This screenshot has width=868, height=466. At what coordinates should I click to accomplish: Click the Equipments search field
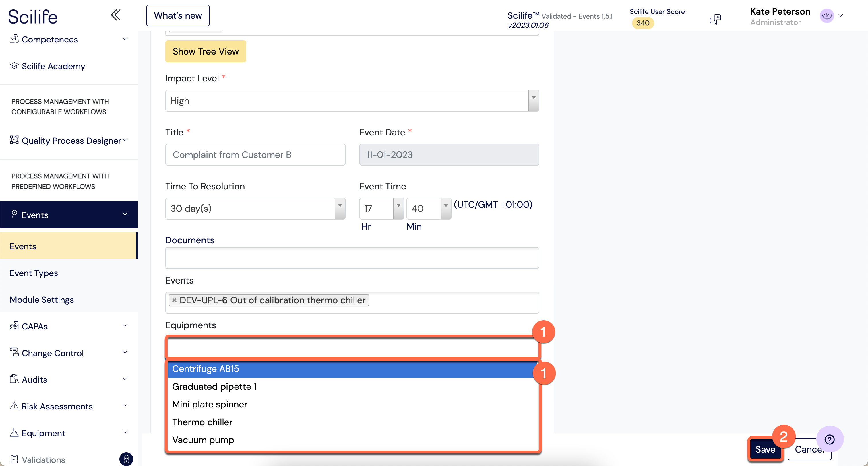[352, 347]
